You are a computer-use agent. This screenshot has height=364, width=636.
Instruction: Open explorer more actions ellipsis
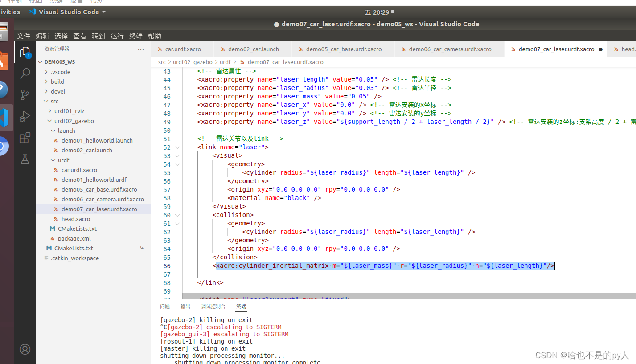141,49
